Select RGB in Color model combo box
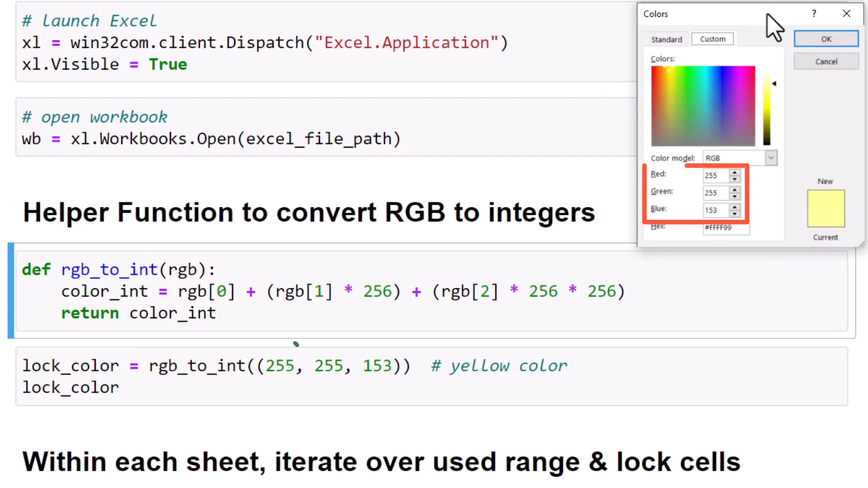Viewport: 868px width, 488px height. [x=732, y=158]
